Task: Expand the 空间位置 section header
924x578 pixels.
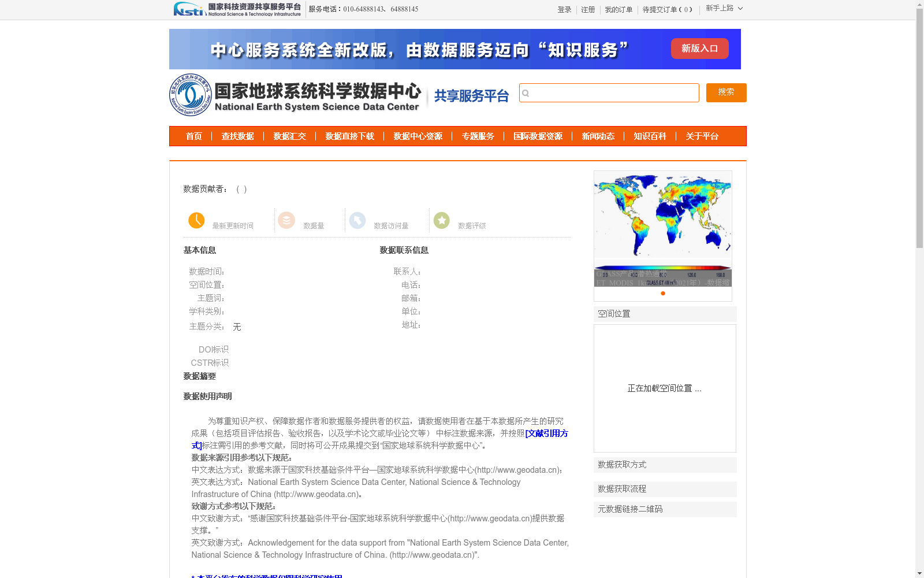Action: point(665,314)
